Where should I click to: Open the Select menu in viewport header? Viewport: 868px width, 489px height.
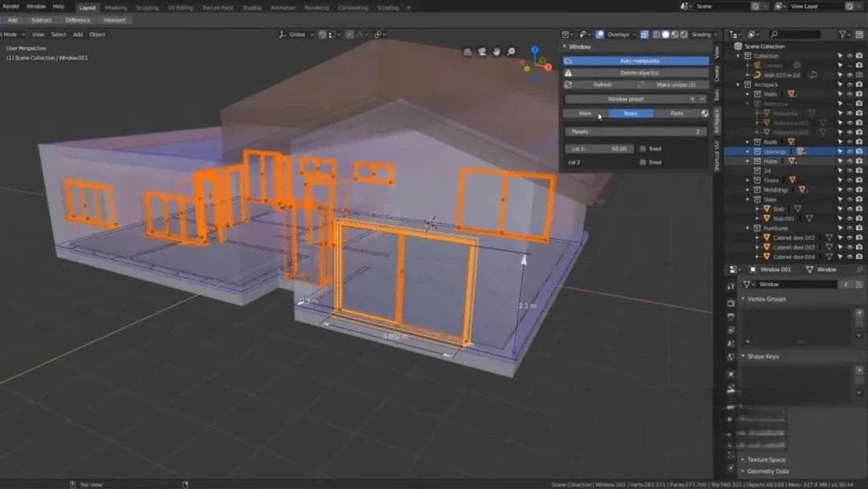click(x=58, y=35)
